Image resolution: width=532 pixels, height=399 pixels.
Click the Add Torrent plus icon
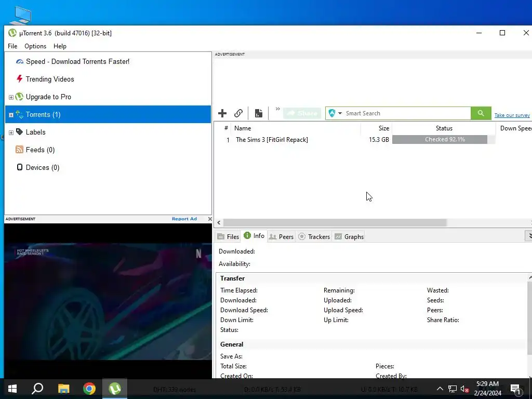click(x=222, y=113)
